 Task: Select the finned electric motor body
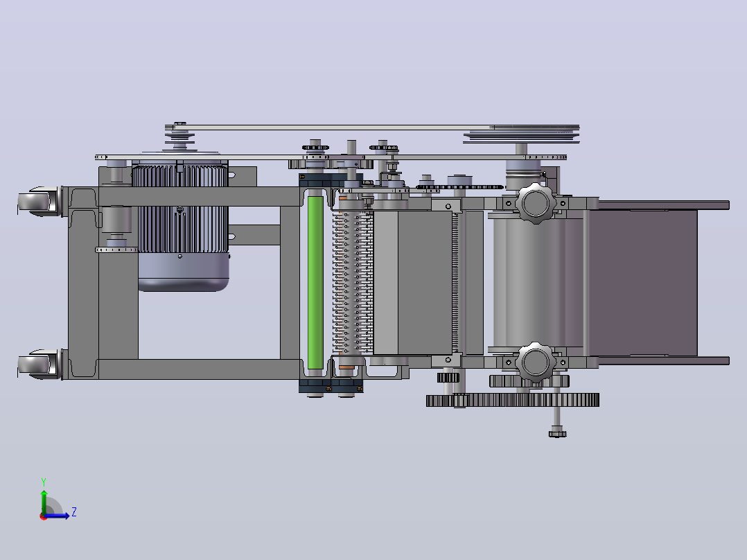point(180,209)
